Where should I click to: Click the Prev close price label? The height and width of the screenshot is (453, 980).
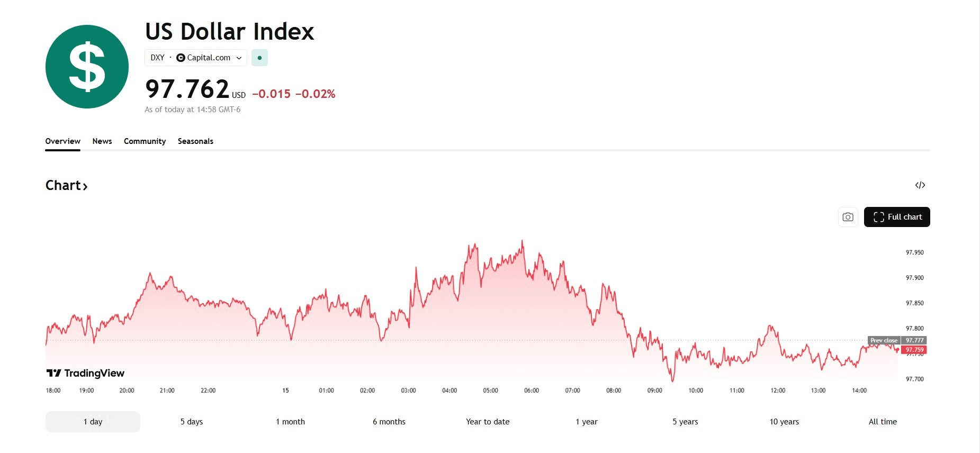(884, 340)
